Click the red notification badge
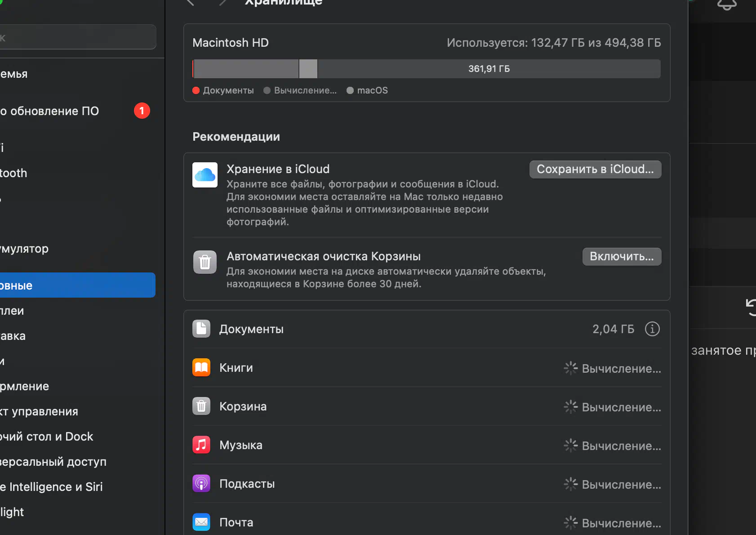Viewport: 756px width, 535px height. point(142,111)
